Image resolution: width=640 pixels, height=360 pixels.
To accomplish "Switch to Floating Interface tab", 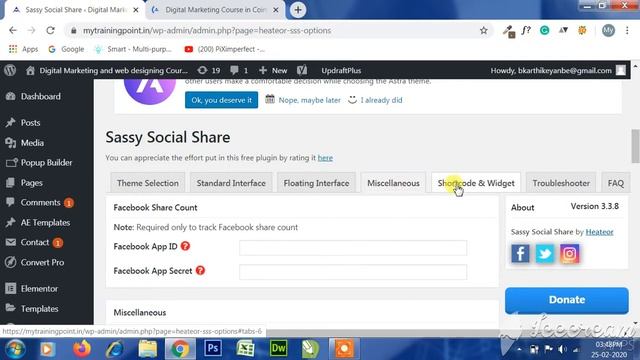I will tap(316, 183).
